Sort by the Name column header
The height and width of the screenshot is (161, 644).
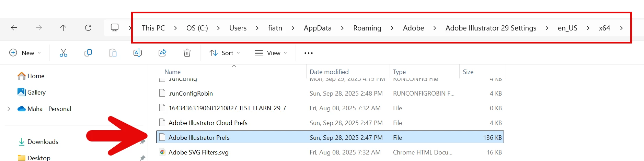pos(172,72)
